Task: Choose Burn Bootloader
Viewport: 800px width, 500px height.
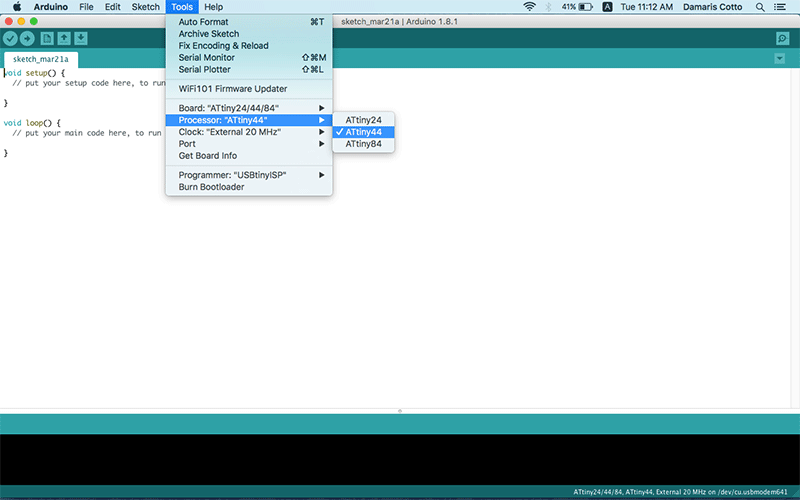Action: point(249,187)
